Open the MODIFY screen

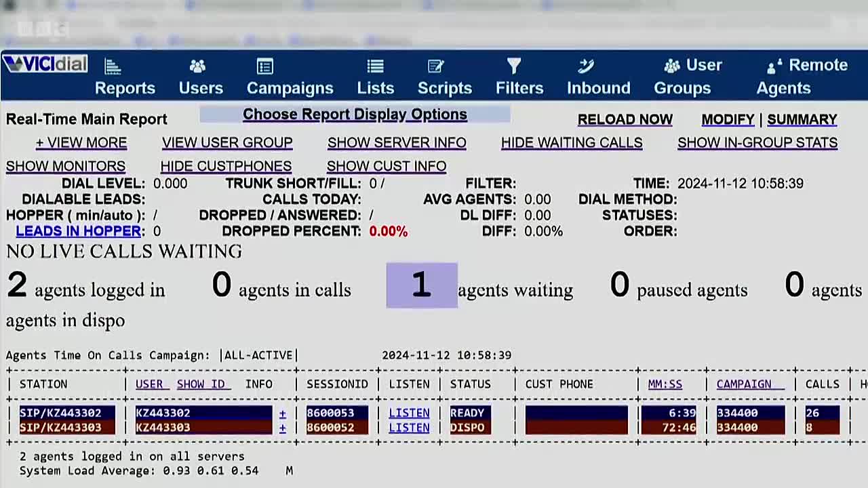click(728, 119)
